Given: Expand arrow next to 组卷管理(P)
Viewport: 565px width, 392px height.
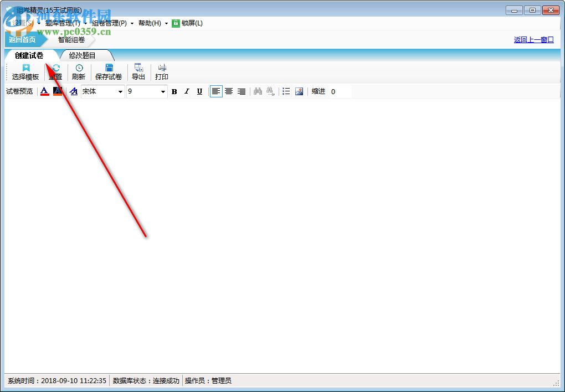Looking at the screenshot, I should (132, 23).
